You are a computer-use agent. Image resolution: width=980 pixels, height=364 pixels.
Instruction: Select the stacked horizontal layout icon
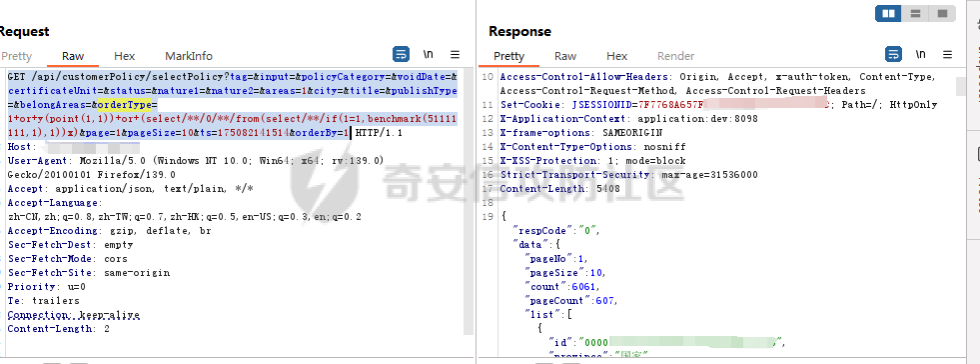(915, 13)
